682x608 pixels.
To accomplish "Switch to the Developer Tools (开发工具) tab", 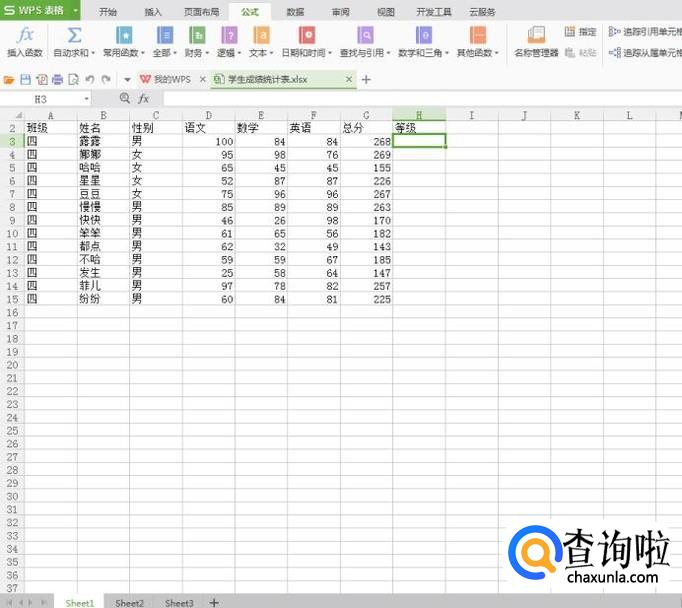I will 434,12.
